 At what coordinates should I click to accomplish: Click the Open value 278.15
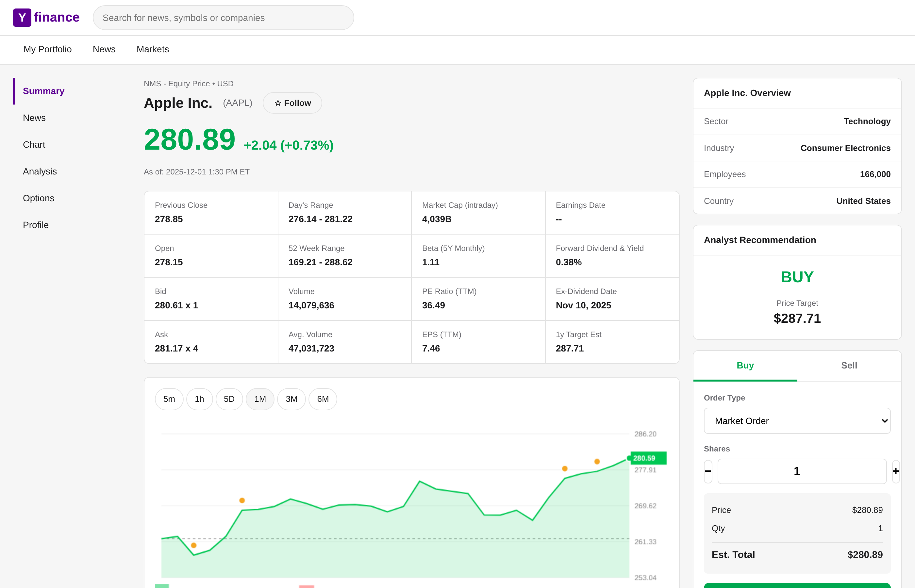[169, 262]
